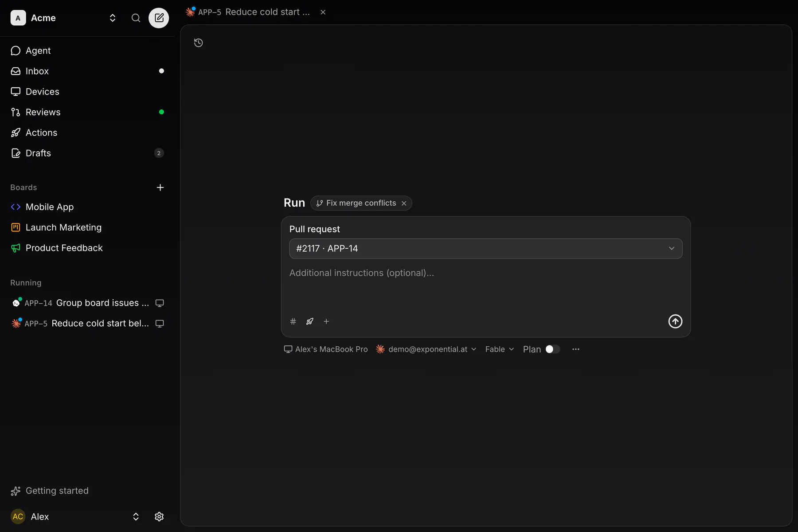This screenshot has height=532, width=798.
Task: Open running task APP-14 Group board issues
Action: (81, 303)
